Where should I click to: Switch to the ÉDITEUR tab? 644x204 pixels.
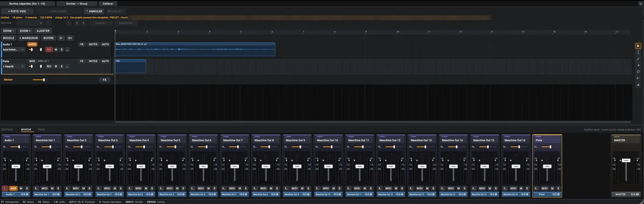point(7,130)
